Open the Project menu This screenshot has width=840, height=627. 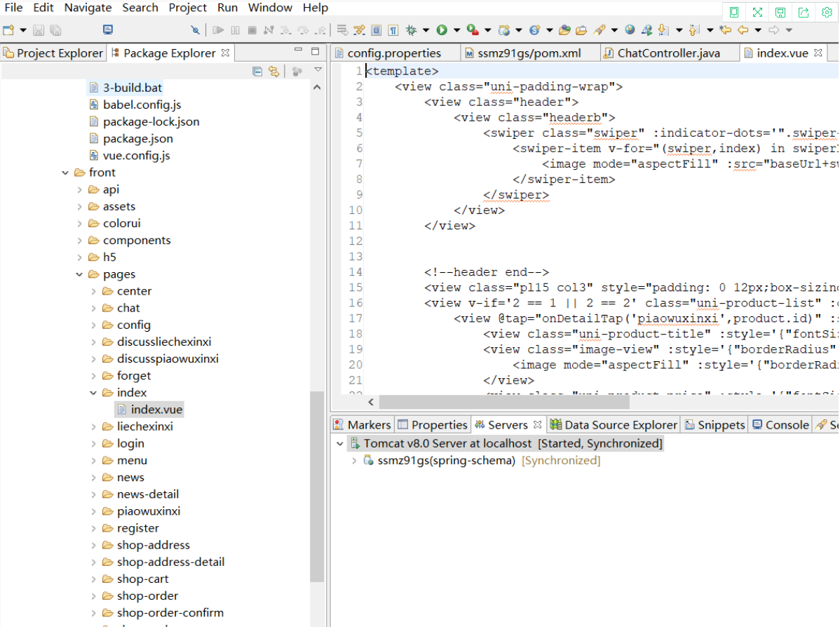coord(187,8)
